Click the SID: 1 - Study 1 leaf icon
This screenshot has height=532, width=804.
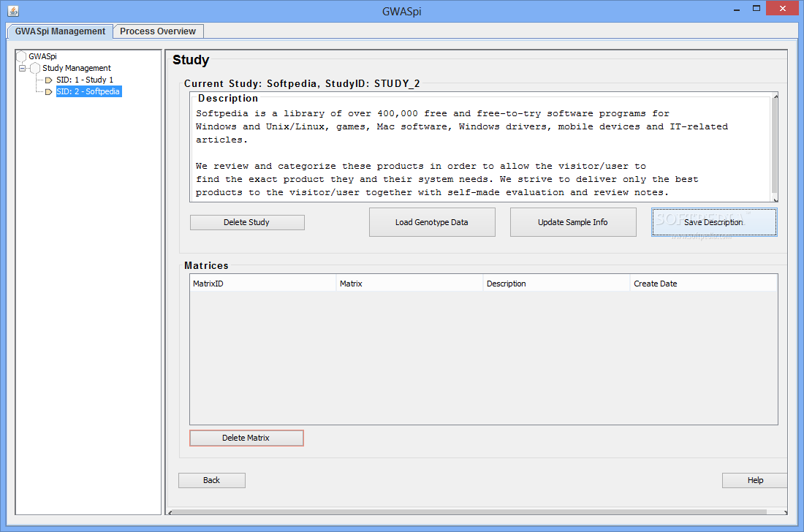click(x=49, y=80)
